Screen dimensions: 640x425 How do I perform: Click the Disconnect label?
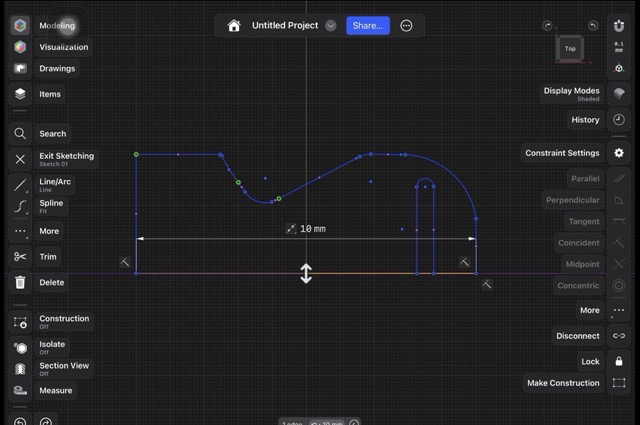(578, 336)
